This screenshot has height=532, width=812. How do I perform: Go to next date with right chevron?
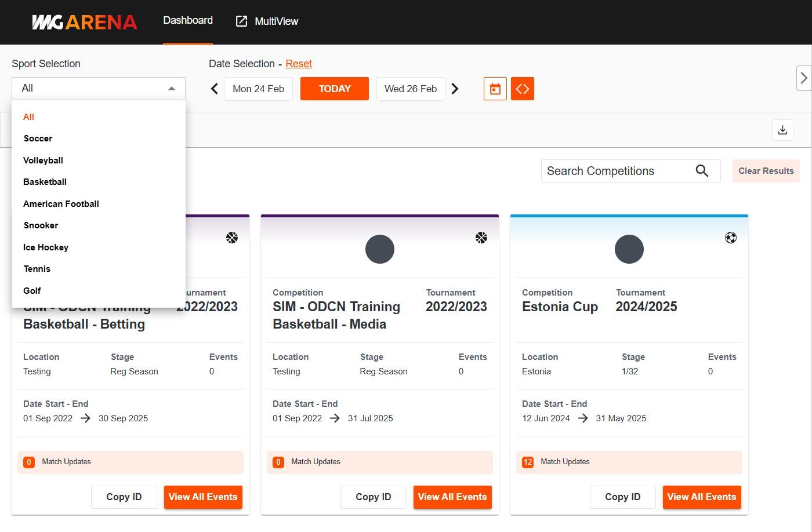pyautogui.click(x=455, y=89)
